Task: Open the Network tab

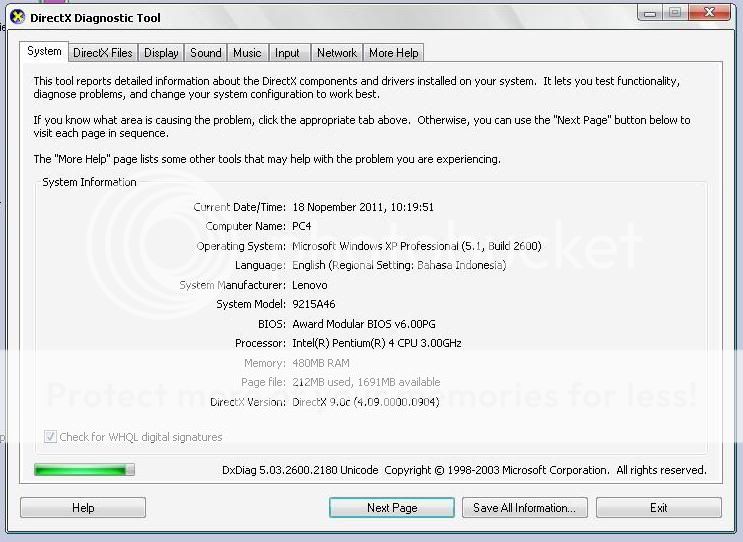Action: 336,53
